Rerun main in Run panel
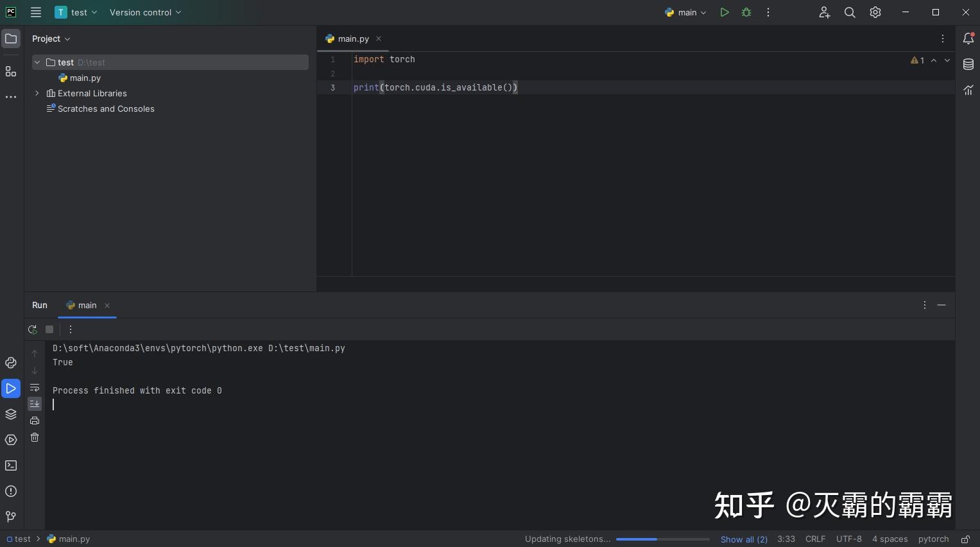 pyautogui.click(x=33, y=329)
